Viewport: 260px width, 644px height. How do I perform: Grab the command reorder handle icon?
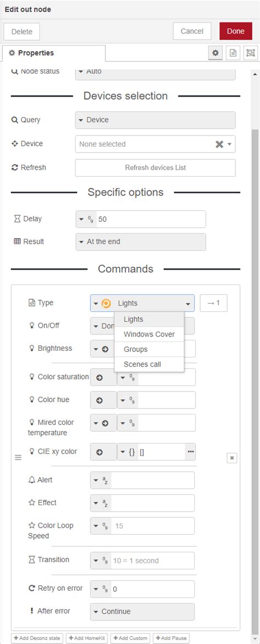click(18, 457)
